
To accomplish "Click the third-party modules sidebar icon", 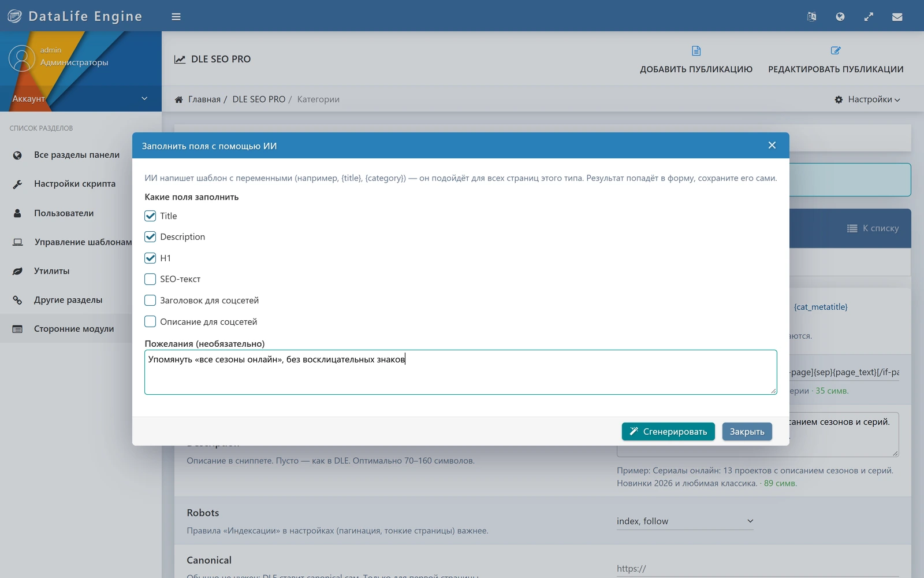I will 17,329.
